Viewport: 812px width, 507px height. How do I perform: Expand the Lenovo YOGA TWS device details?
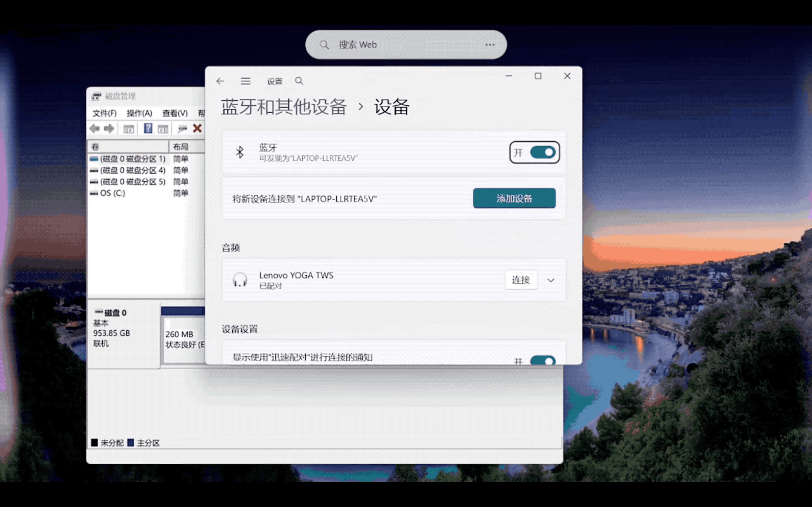551,280
